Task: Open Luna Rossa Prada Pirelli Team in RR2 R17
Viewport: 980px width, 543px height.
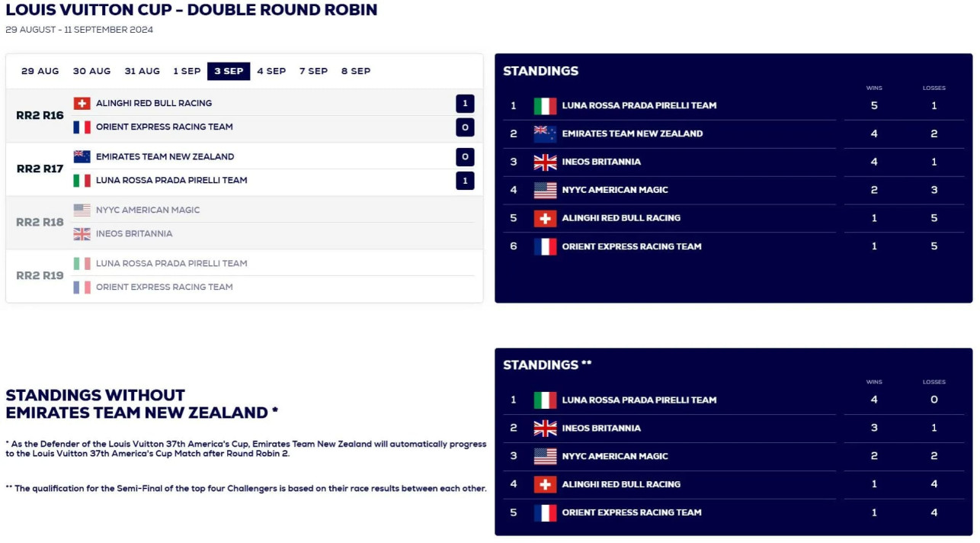Action: coord(171,181)
